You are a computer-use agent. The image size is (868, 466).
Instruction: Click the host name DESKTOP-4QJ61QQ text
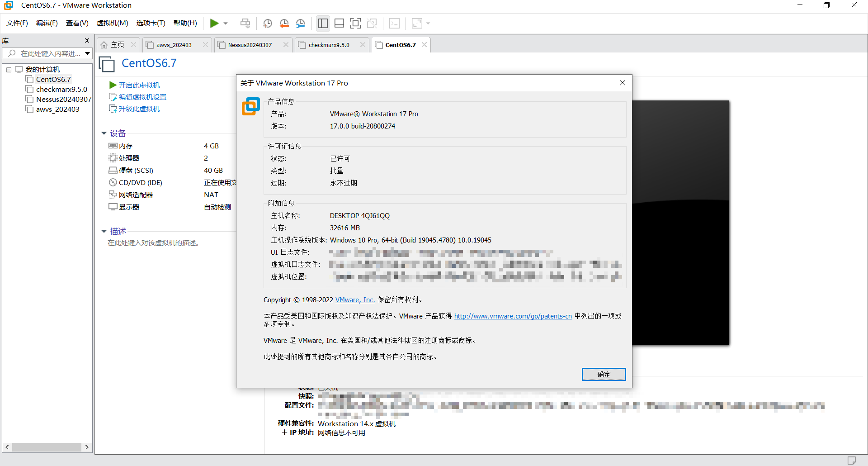pos(359,216)
